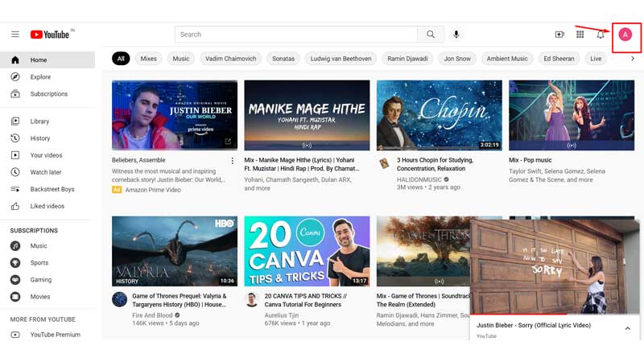Open Valyria HBO video thumbnail

(175, 251)
